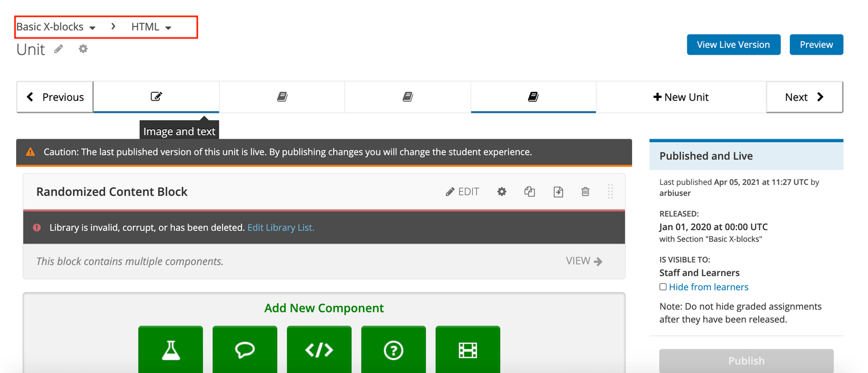Click the orange caution triangle icon
The height and width of the screenshot is (373, 868).
point(30,152)
